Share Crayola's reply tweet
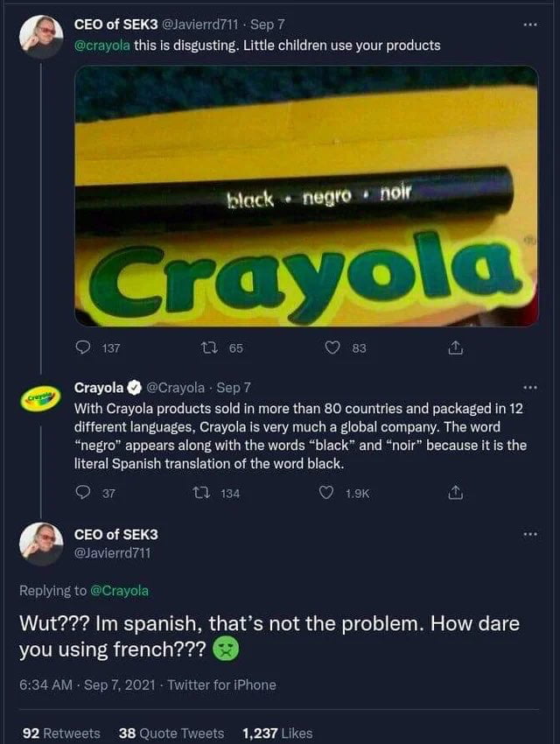 tap(454, 494)
